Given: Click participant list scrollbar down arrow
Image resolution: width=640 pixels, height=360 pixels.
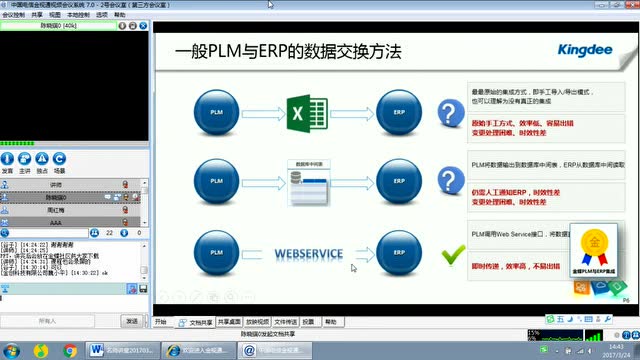Looking at the screenshot, I should 144,223.
